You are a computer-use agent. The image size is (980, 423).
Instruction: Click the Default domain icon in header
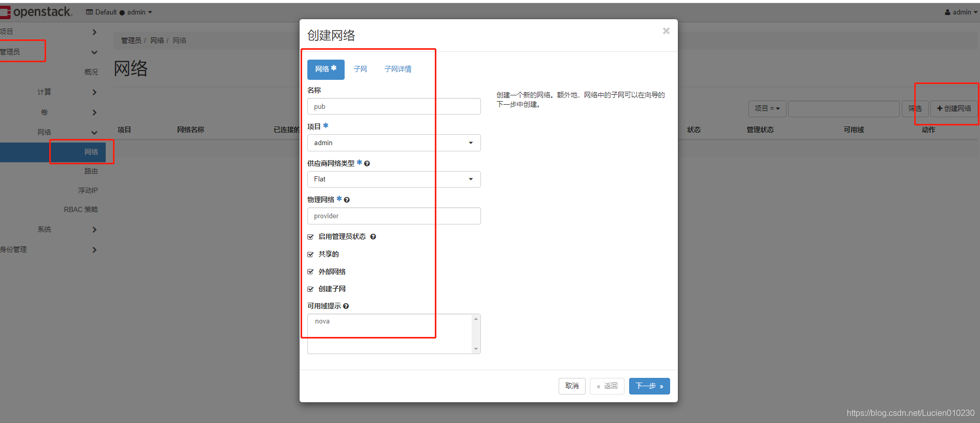pos(89,12)
